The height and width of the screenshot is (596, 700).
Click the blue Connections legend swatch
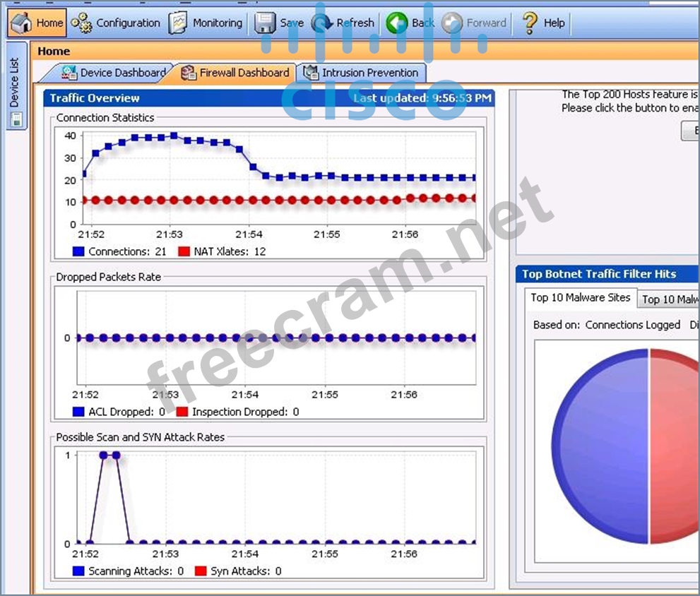point(78,251)
